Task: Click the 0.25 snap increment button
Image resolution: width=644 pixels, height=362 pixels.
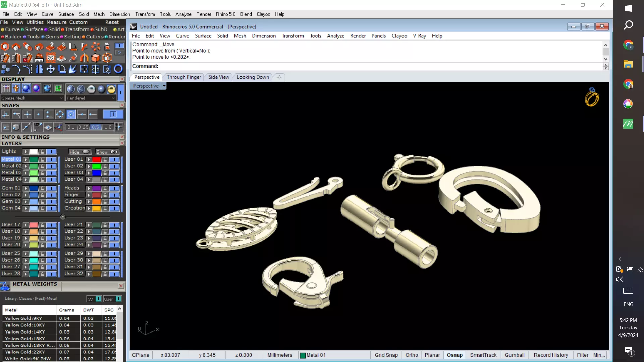Action: (x=83, y=127)
